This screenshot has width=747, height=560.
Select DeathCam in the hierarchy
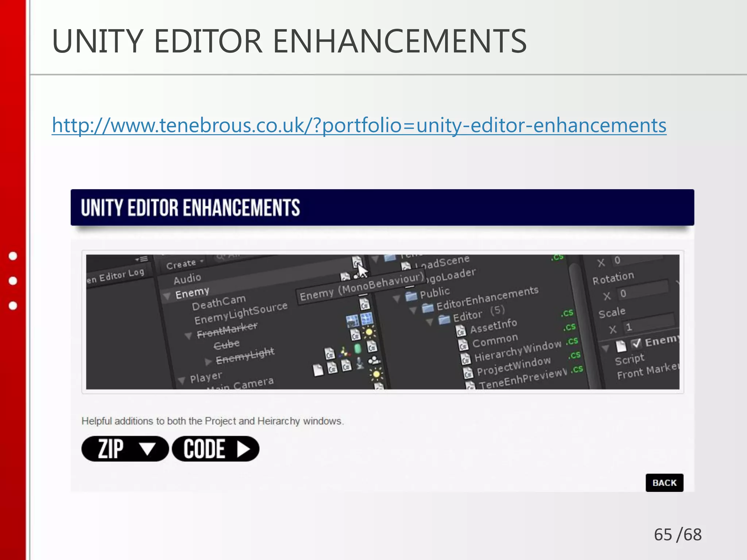[x=219, y=302]
